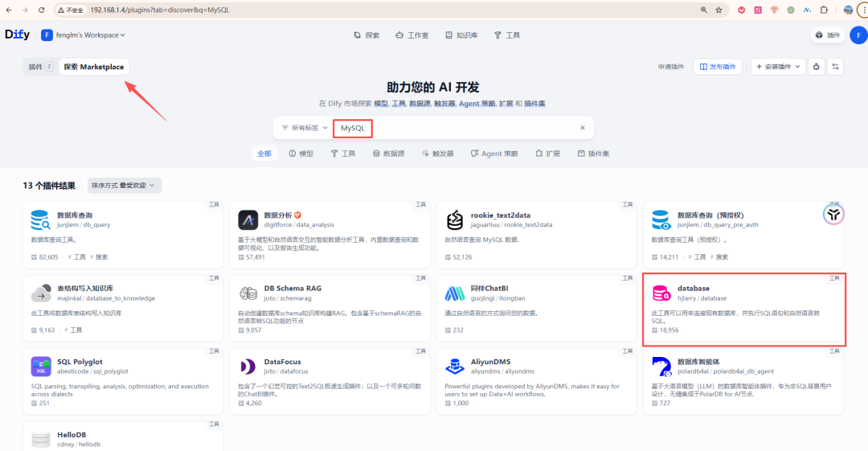Select the 工具 category filter below search
The height and width of the screenshot is (451, 868).
pos(342,154)
